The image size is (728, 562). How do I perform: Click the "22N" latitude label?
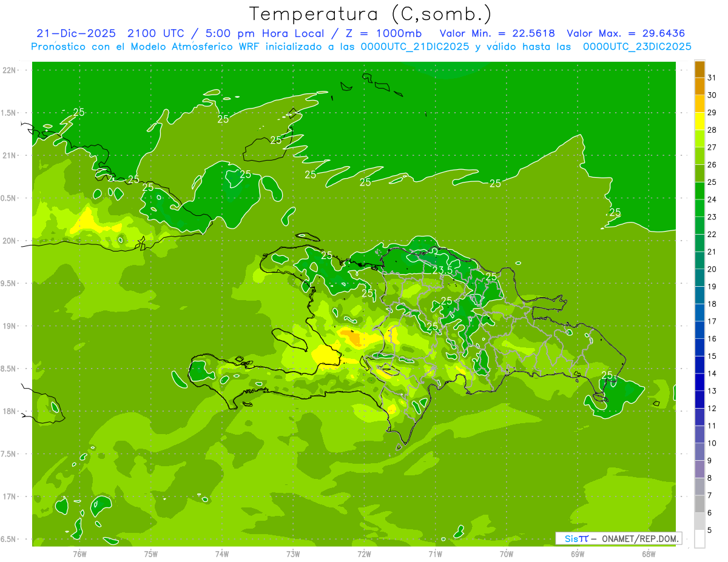tap(9, 70)
